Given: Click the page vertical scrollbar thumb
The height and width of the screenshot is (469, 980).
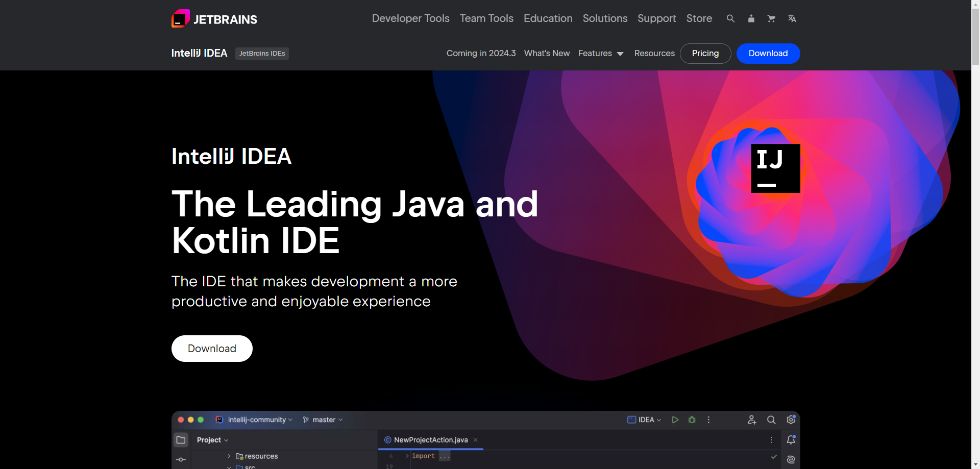Looking at the screenshot, I should (975, 36).
